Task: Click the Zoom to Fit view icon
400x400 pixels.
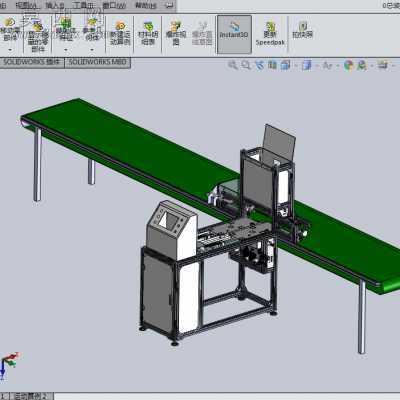Action: click(x=233, y=65)
